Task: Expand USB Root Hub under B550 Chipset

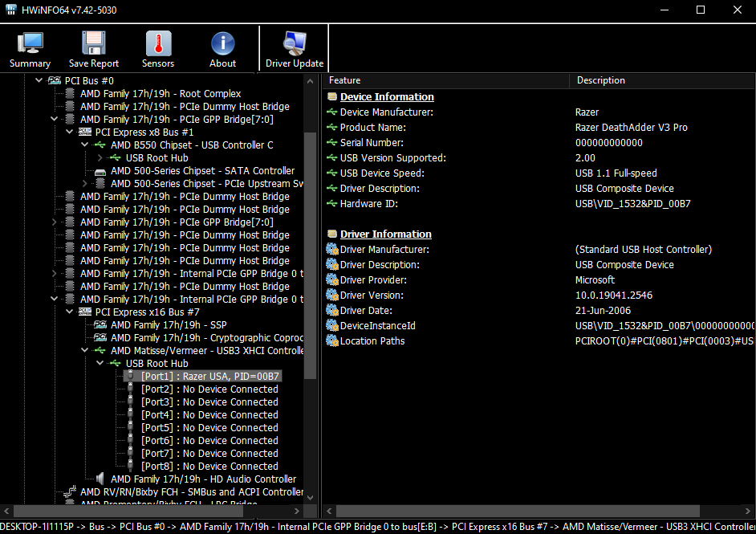Action: tap(100, 158)
